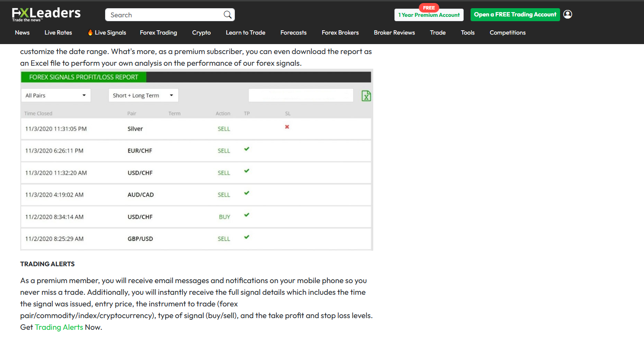Expand the All Pairs dropdown
The image size is (644, 341).
[x=56, y=96]
